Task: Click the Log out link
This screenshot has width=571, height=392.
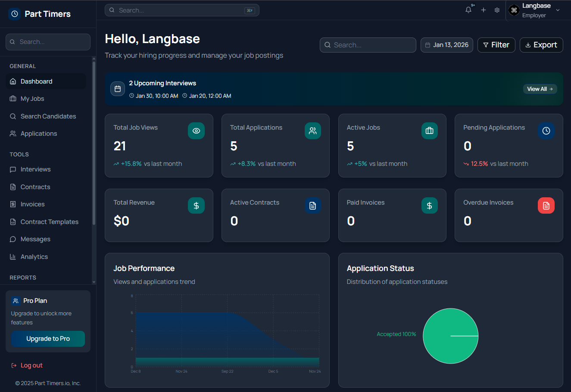Action: pyautogui.click(x=31, y=365)
